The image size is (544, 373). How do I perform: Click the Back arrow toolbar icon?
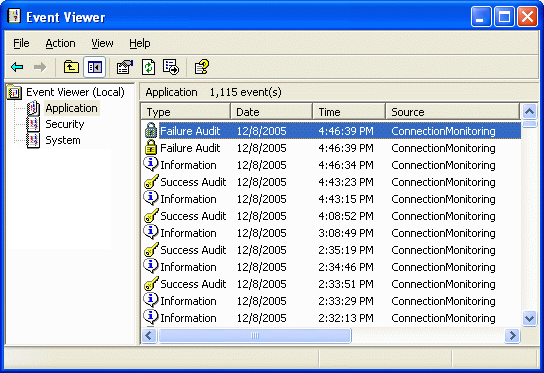pyautogui.click(x=17, y=67)
